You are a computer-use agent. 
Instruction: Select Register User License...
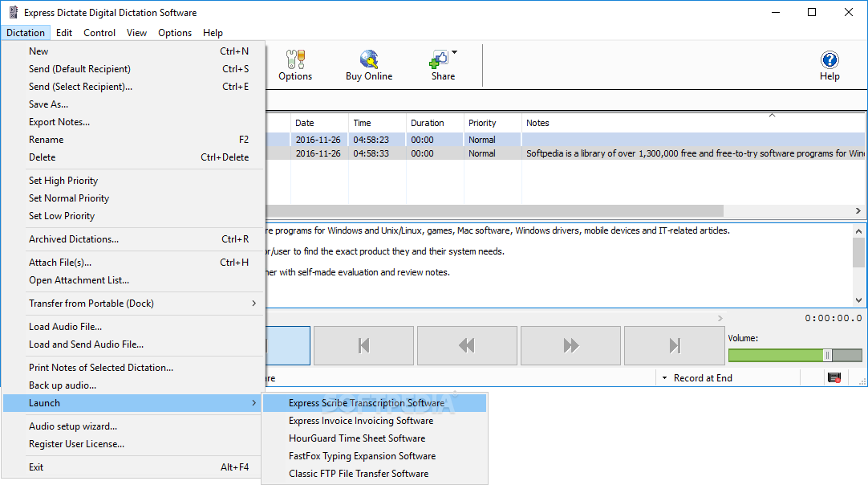[x=133, y=445]
